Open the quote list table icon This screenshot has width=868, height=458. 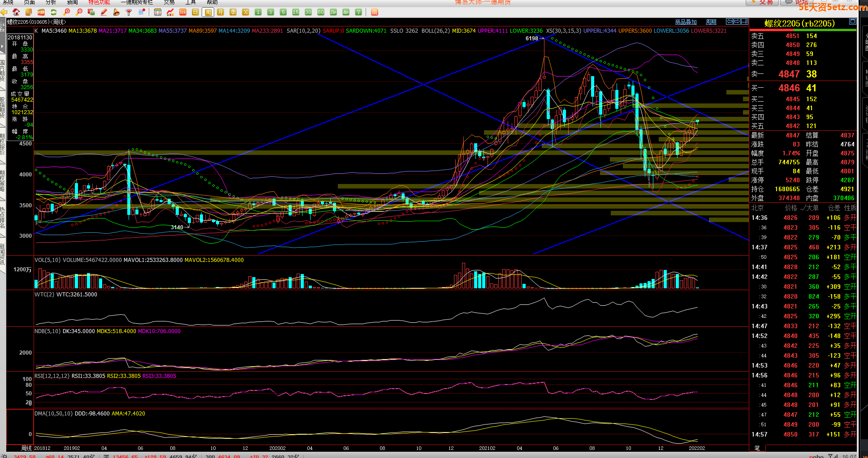[x=158, y=12]
